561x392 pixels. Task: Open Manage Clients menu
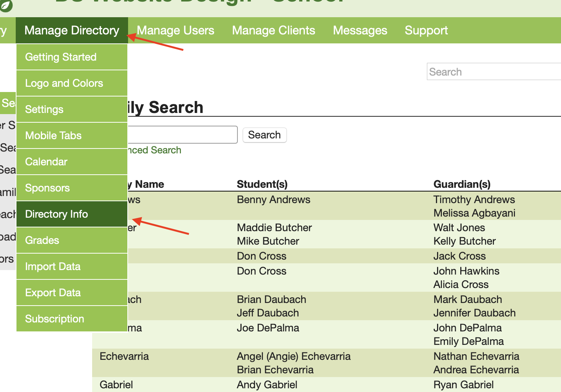273,30
